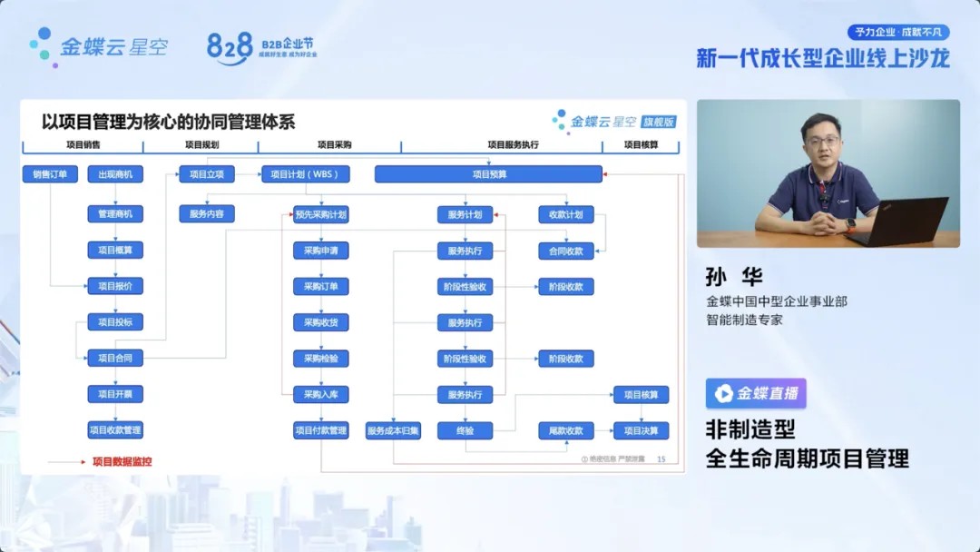Click the 项目收款管理 flowchart box

(x=115, y=430)
